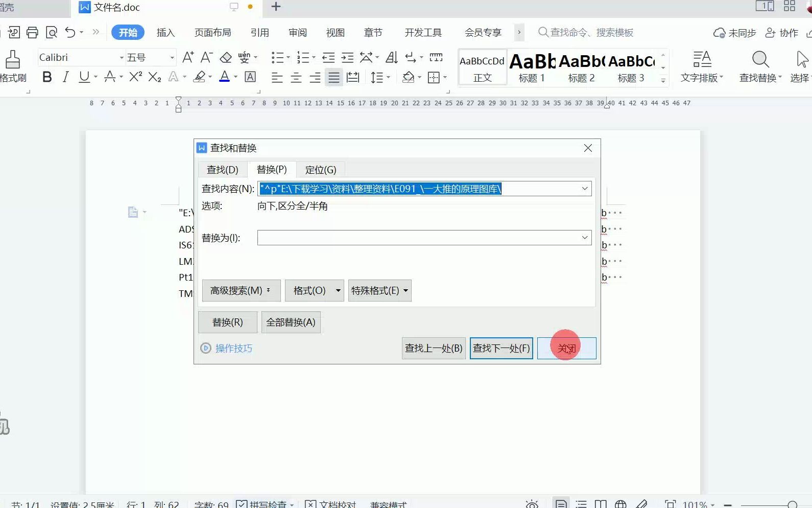Open the Review (审阅) tab
This screenshot has width=812, height=508.
click(x=298, y=33)
